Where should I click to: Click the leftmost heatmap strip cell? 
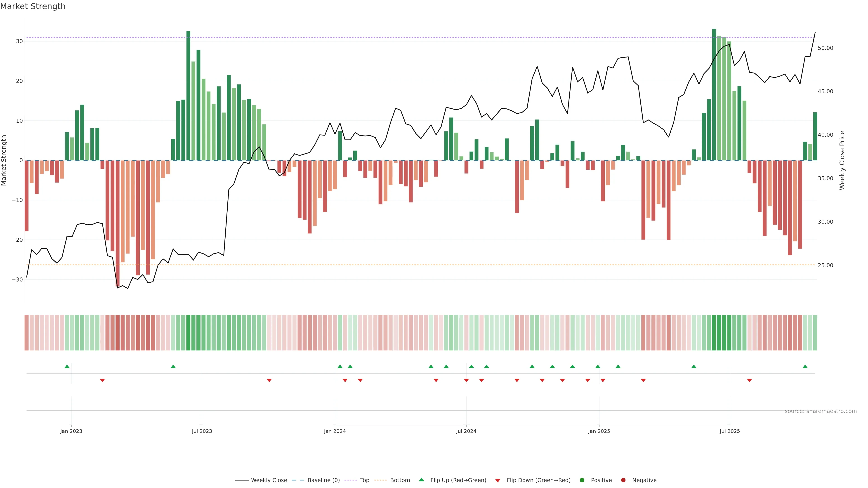(x=27, y=333)
